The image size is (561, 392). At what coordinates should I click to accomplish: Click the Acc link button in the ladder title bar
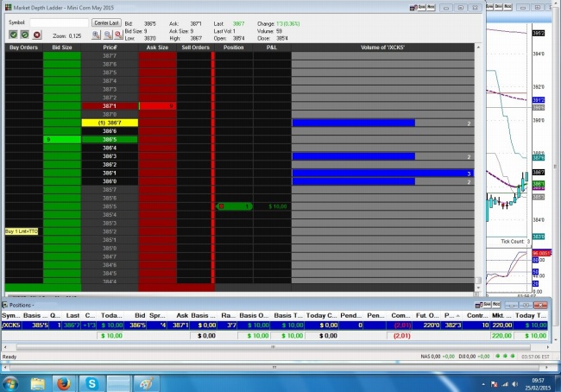(x=431, y=7)
